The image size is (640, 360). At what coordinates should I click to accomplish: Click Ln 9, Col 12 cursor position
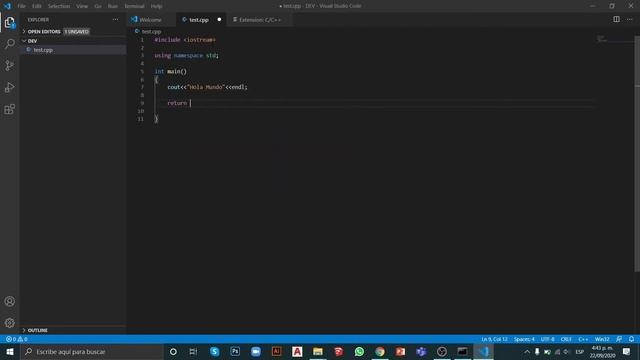click(494, 339)
